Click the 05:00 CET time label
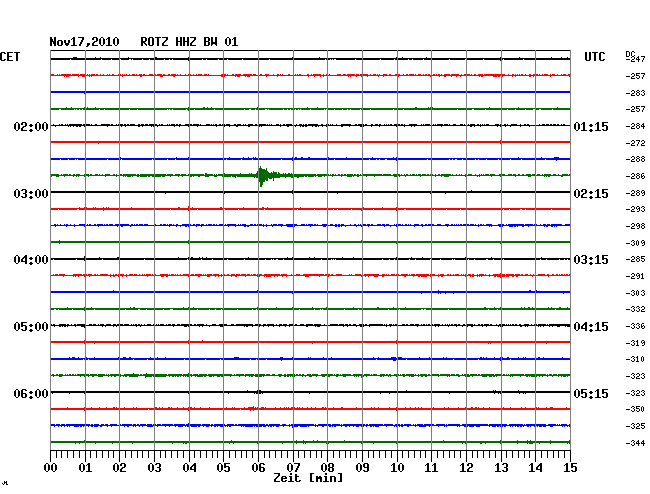The width and height of the screenshot is (650, 494). pyautogui.click(x=31, y=327)
